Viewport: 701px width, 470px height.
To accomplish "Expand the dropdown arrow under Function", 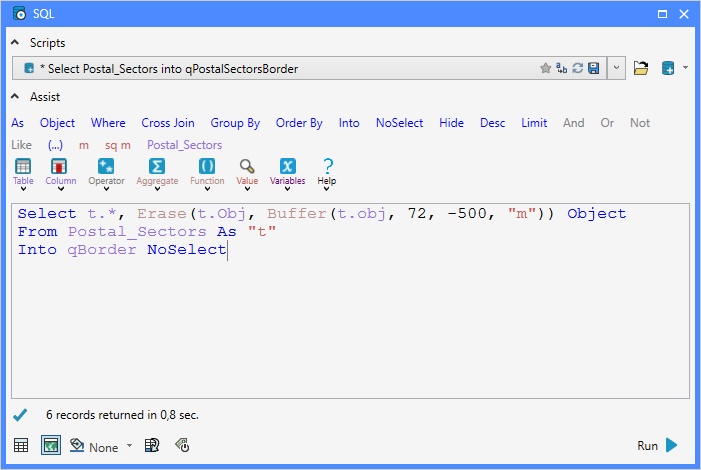I will click(207, 189).
